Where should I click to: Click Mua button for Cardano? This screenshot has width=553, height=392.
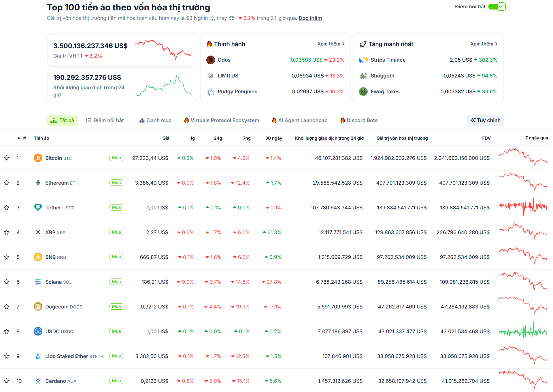coord(116,381)
